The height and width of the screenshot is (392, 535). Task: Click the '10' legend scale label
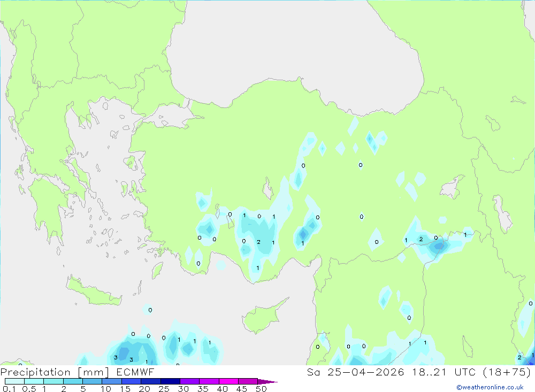click(x=105, y=389)
